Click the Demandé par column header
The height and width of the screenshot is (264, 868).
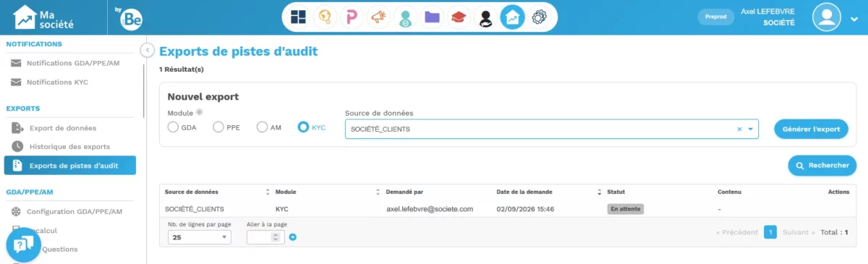point(404,192)
